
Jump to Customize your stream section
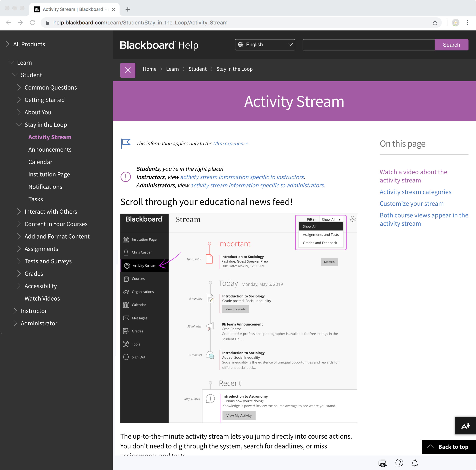(x=411, y=203)
